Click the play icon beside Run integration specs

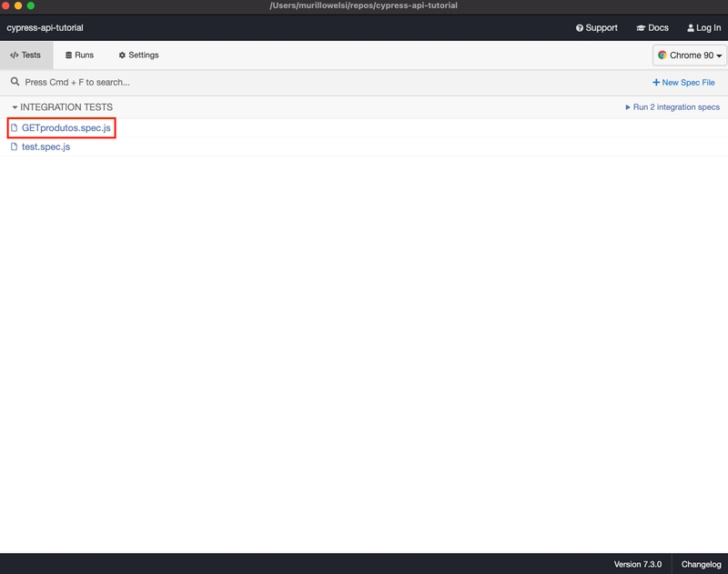[628, 107]
